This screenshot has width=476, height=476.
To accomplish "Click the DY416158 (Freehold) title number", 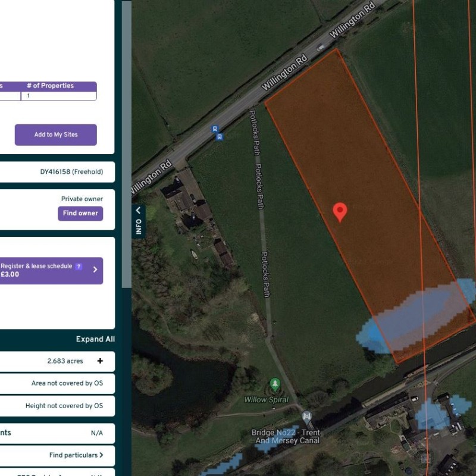I will 71,172.
